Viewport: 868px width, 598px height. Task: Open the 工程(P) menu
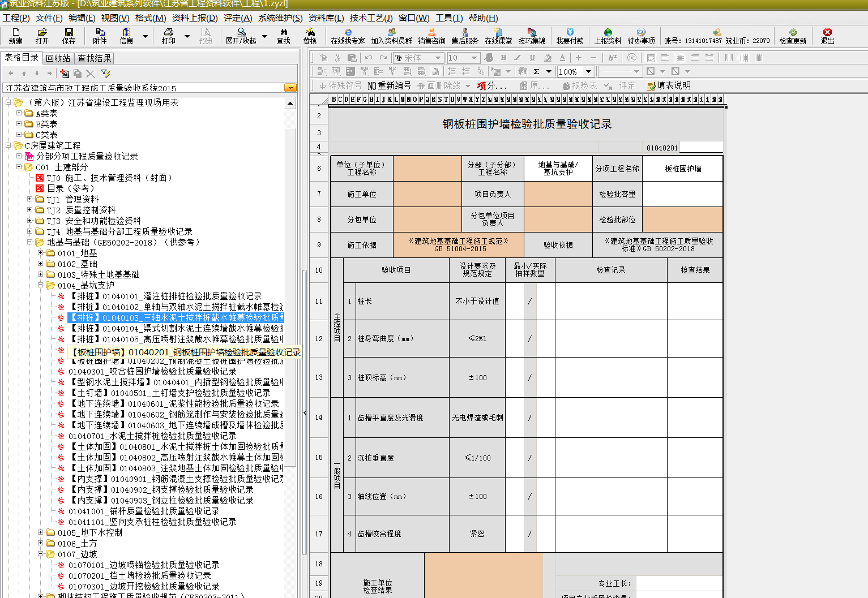pos(16,18)
